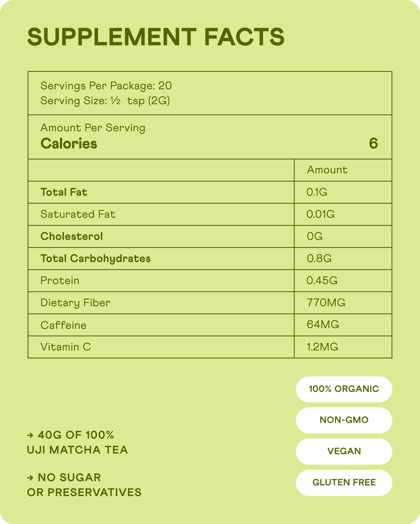
Task: Tap the GLUTEN FREE pill
Action: 344,483
